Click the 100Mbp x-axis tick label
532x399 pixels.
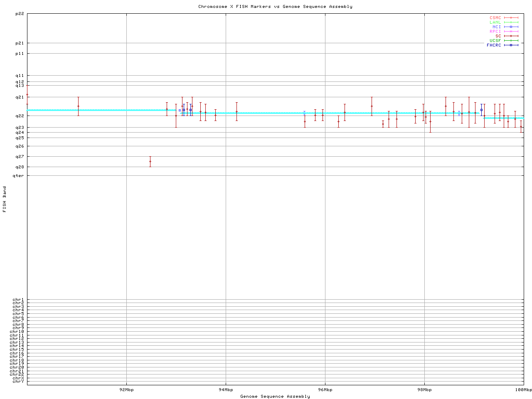[523, 390]
